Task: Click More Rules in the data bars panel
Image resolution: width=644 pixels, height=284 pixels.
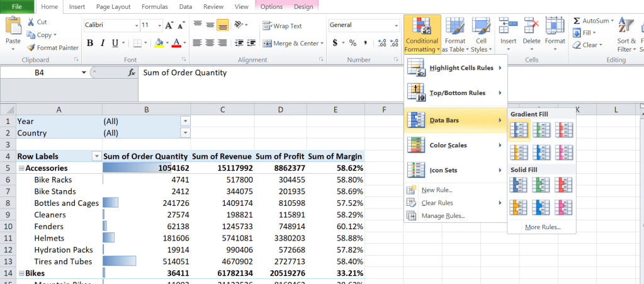Action: [542, 227]
